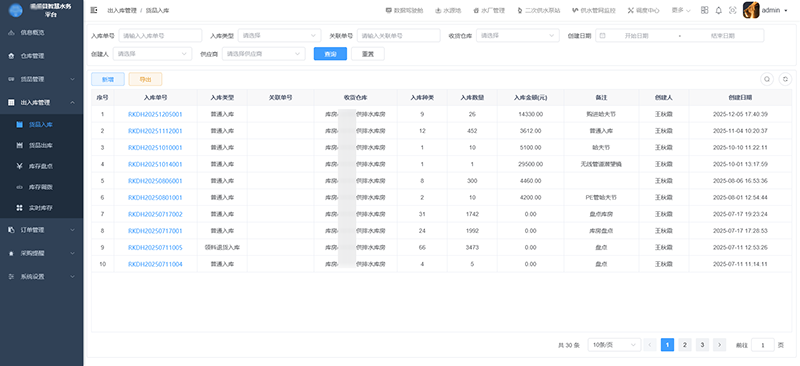This screenshot has width=800, height=366.
Task: Collapse the sidebar using the fold icon
Action: point(93,10)
